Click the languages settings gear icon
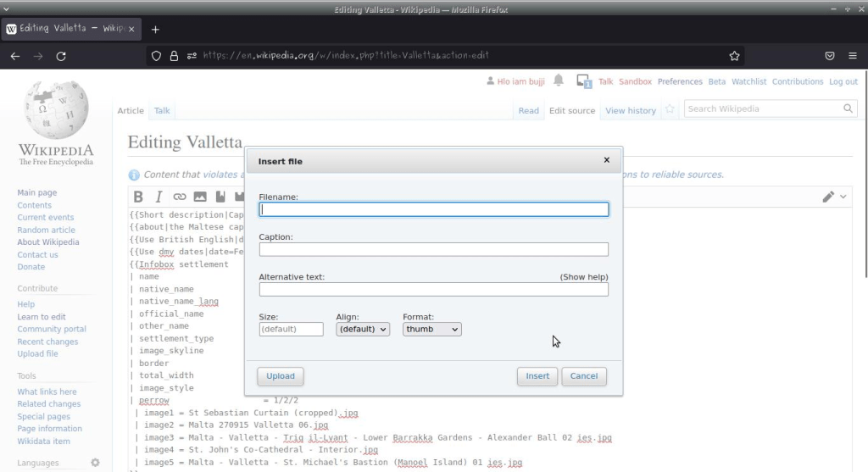The width and height of the screenshot is (868, 472). click(95, 463)
